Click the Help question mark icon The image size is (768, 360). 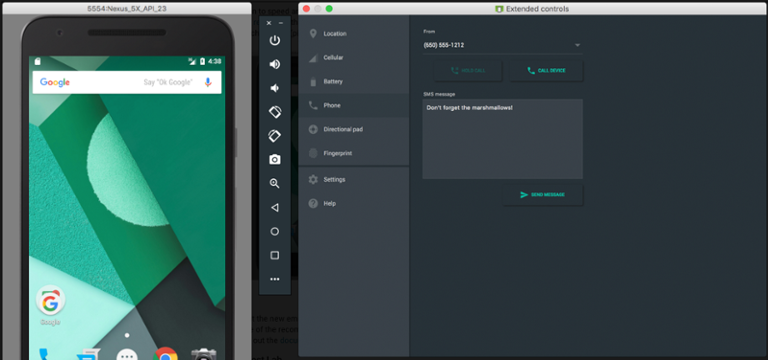click(313, 203)
